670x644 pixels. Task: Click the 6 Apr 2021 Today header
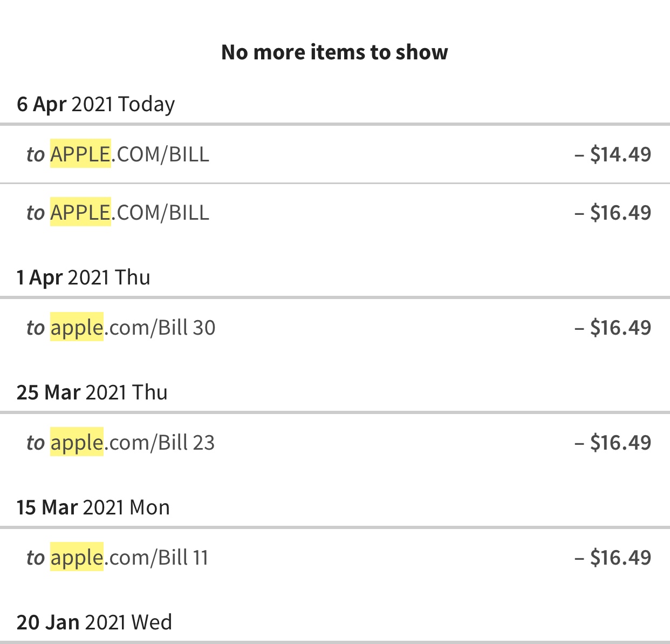(95, 104)
